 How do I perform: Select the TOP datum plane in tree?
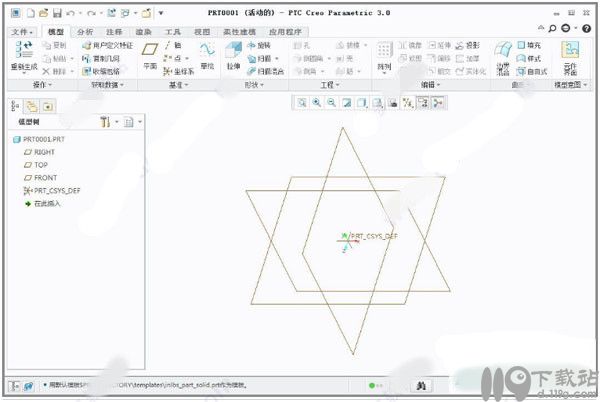coord(36,165)
